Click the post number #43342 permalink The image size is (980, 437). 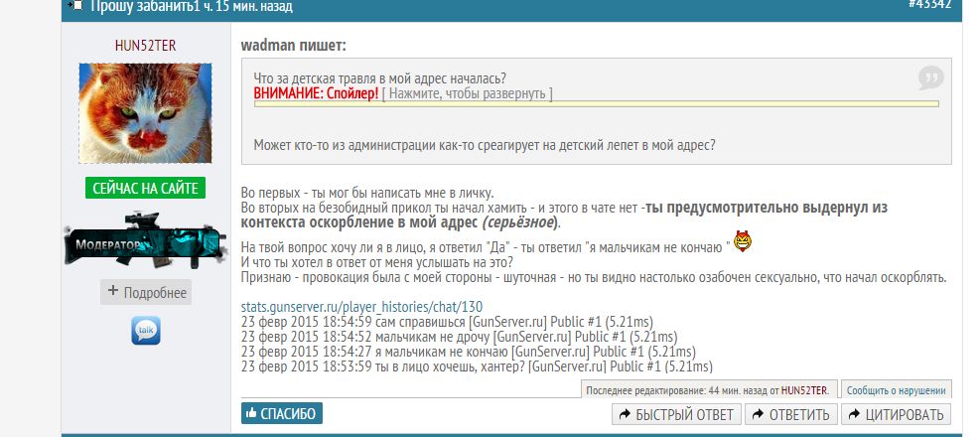(x=929, y=5)
